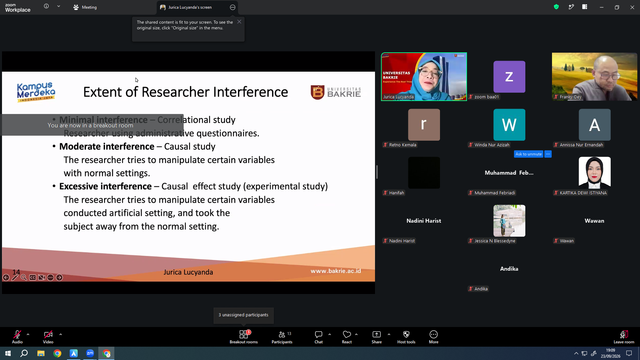
Task: Expand reactions arrow beside React
Action: pos(356,334)
